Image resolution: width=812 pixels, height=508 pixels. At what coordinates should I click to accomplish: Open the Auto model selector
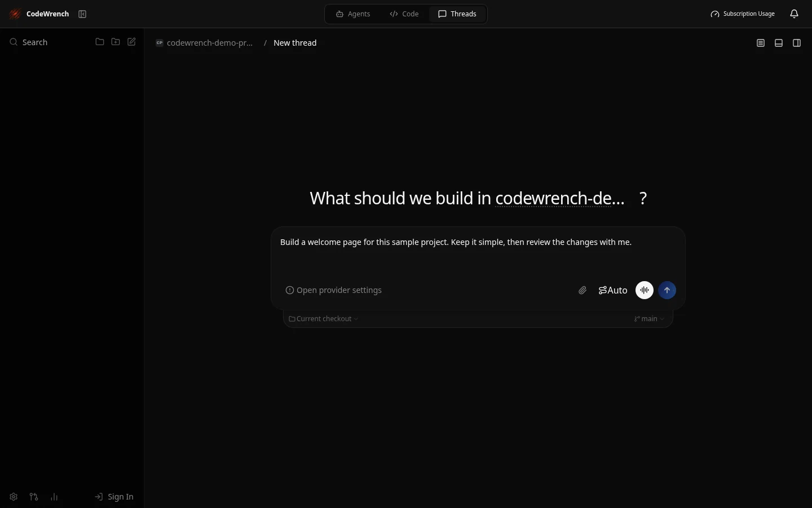[x=613, y=290]
